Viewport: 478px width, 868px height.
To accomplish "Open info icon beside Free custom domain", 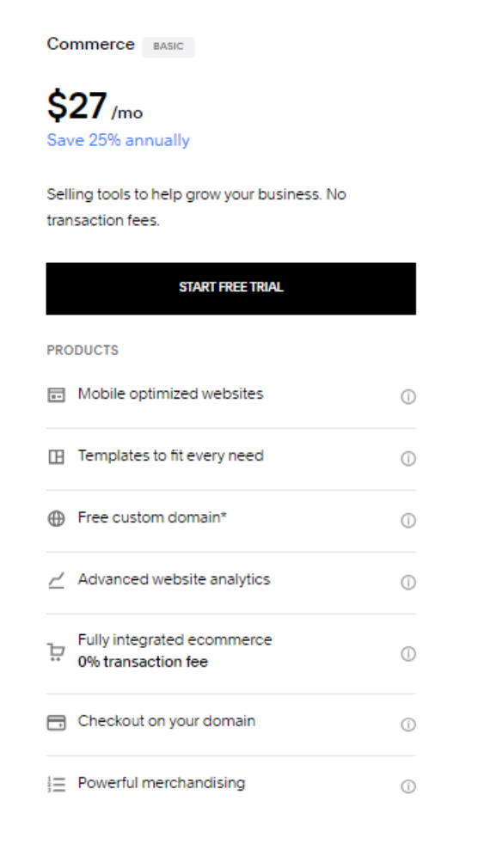I will pyautogui.click(x=408, y=520).
